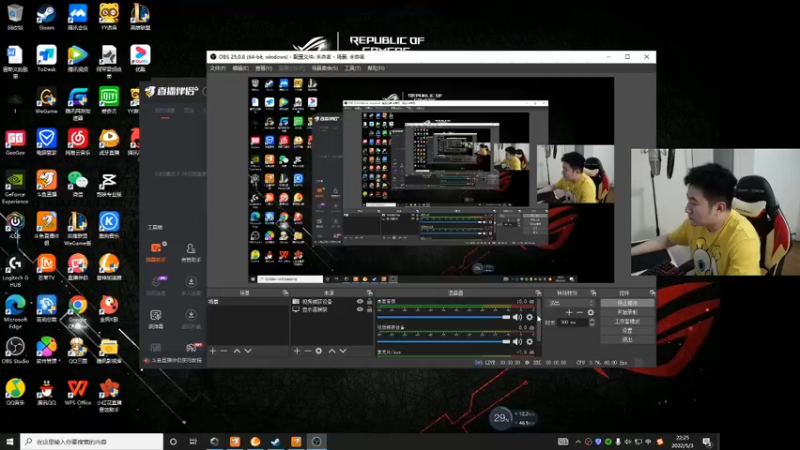The width and height of the screenshot is (800, 450).
Task: Click the Windows Start button
Action: point(10,442)
